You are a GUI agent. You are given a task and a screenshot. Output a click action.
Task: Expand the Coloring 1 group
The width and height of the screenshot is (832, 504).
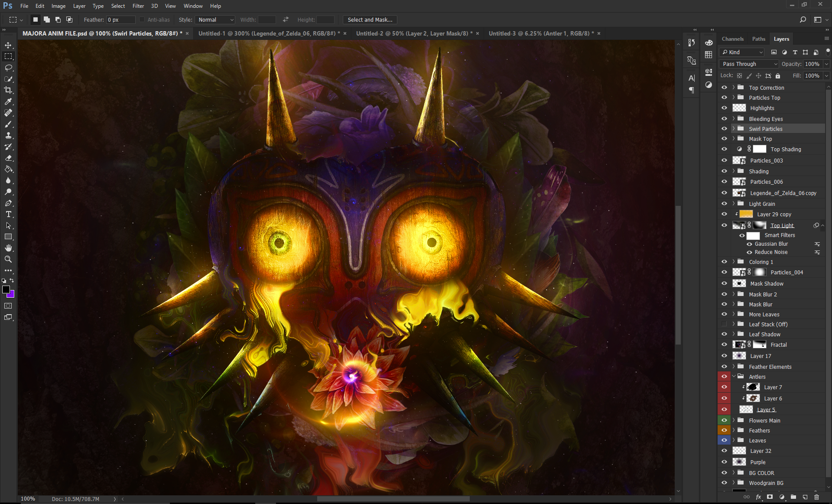point(734,262)
